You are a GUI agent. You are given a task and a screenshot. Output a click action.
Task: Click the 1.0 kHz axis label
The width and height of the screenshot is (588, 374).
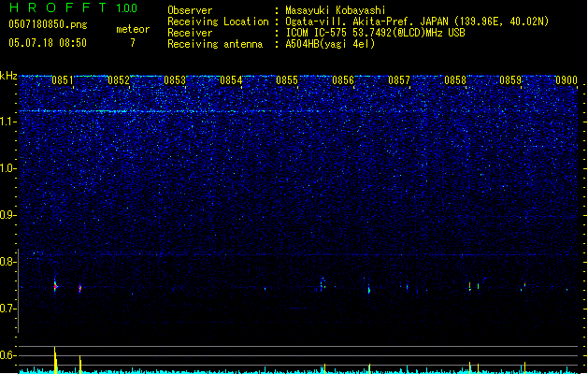click(7, 168)
